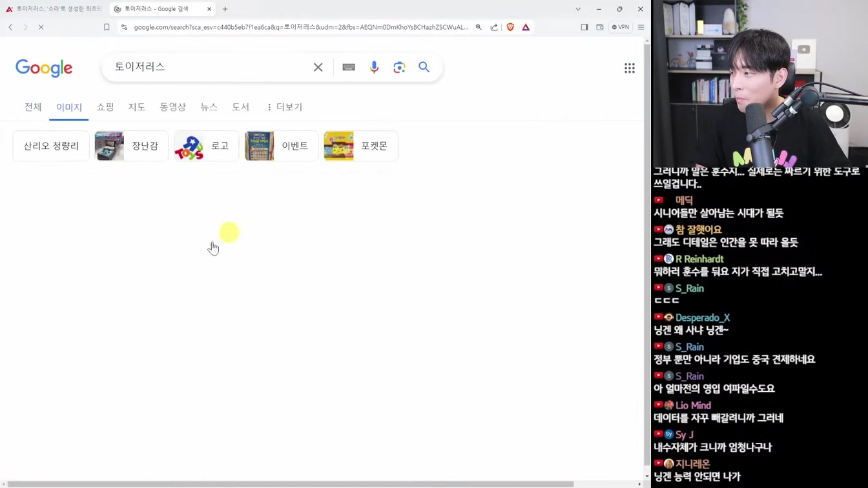The width and height of the screenshot is (868, 488).
Task: Filter images by 장난감 chip
Action: pyautogui.click(x=132, y=146)
